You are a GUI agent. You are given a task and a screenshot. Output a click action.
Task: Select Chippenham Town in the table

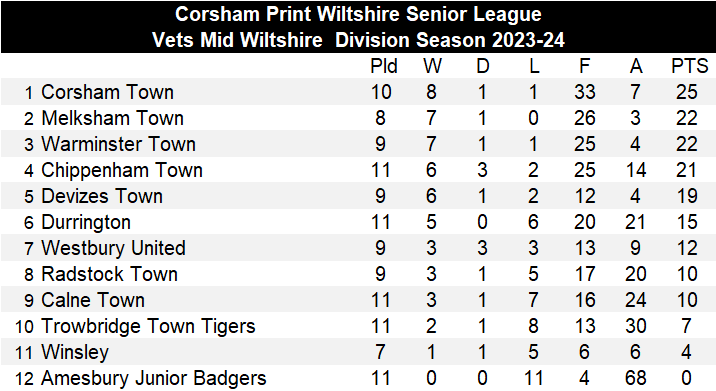(122, 170)
